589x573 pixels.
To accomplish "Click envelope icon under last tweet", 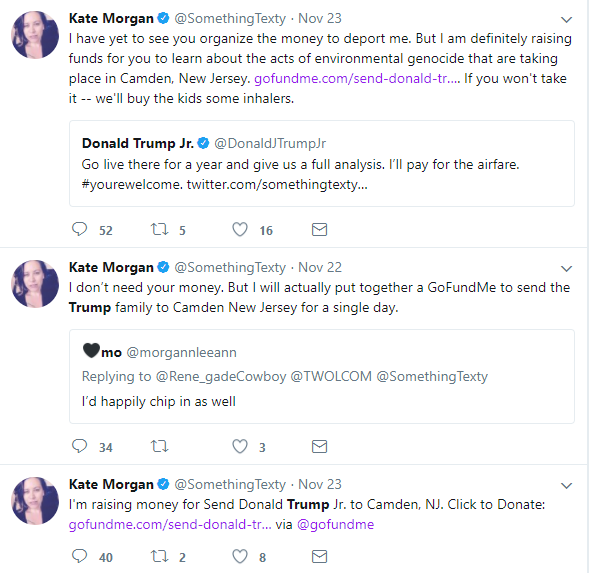I will point(319,556).
